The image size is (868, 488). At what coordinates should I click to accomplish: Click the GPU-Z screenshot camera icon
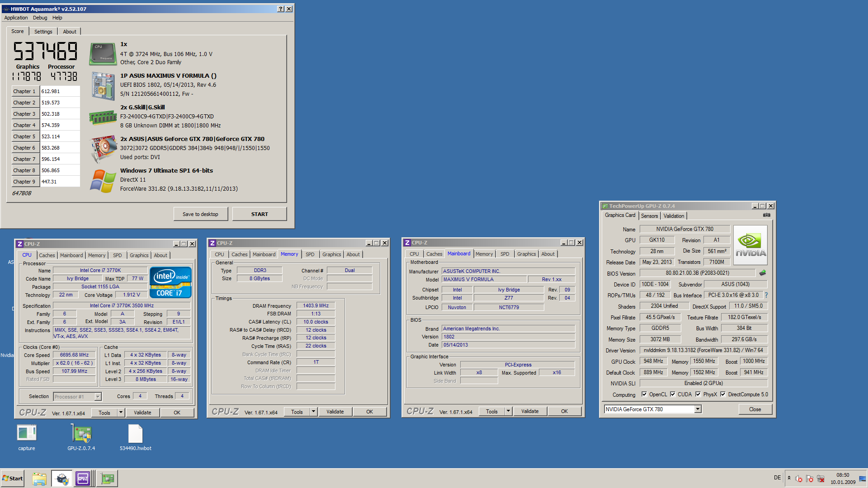(x=766, y=215)
